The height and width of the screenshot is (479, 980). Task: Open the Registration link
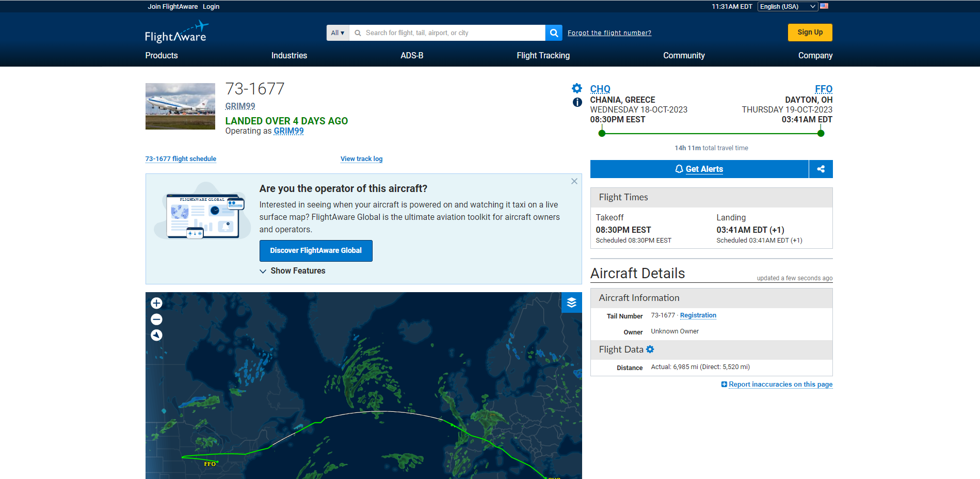click(698, 315)
